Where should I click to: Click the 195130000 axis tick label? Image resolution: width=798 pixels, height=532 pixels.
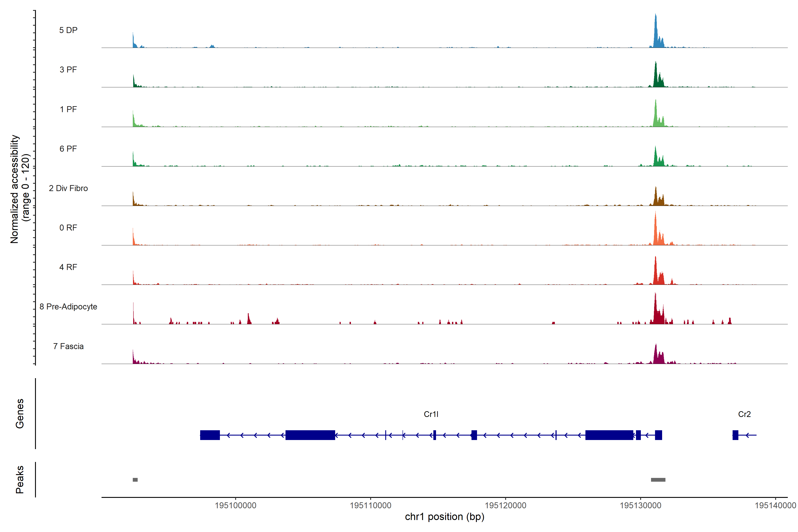[640, 506]
